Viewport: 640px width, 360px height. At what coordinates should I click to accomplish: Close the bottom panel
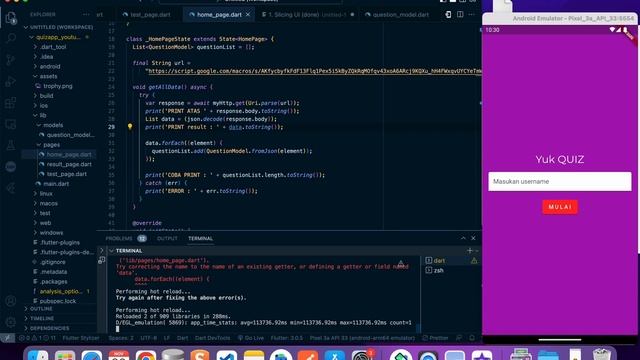[473, 238]
